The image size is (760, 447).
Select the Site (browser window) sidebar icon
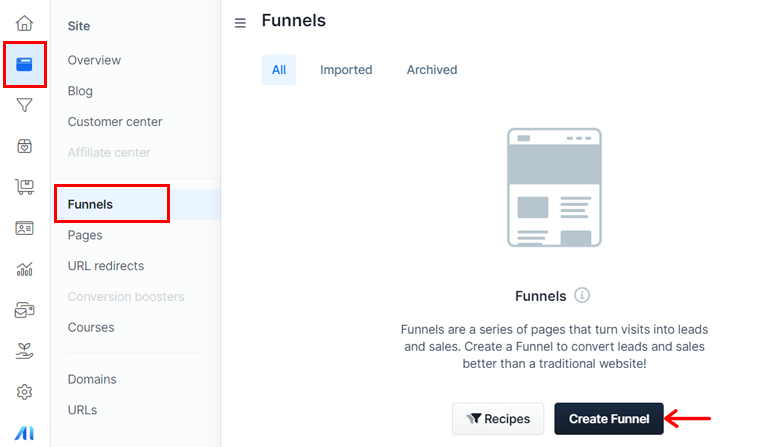pos(24,64)
